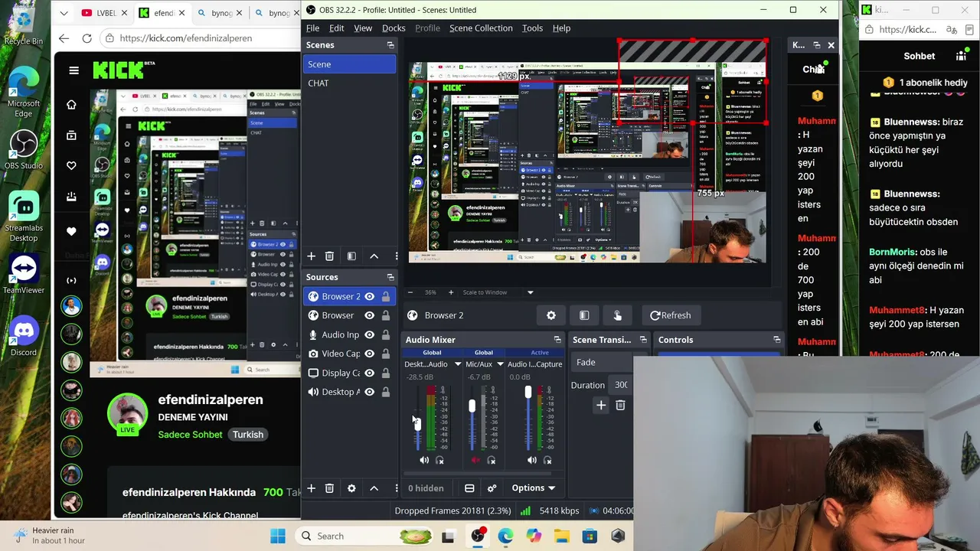Move the selected source up with the chevron
Screen dimensions: 980x551
coord(374,488)
